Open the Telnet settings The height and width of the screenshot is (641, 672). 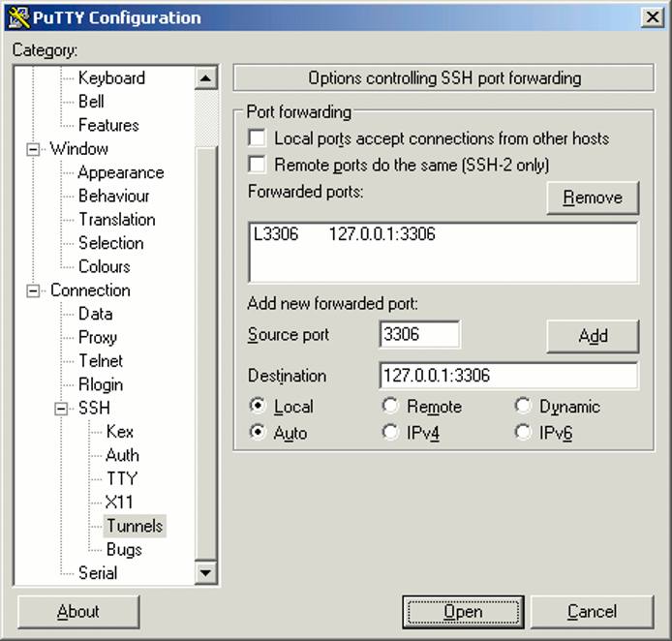[101, 361]
